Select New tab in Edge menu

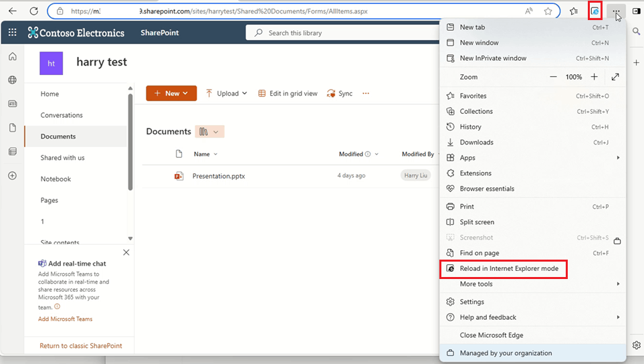(x=533, y=27)
